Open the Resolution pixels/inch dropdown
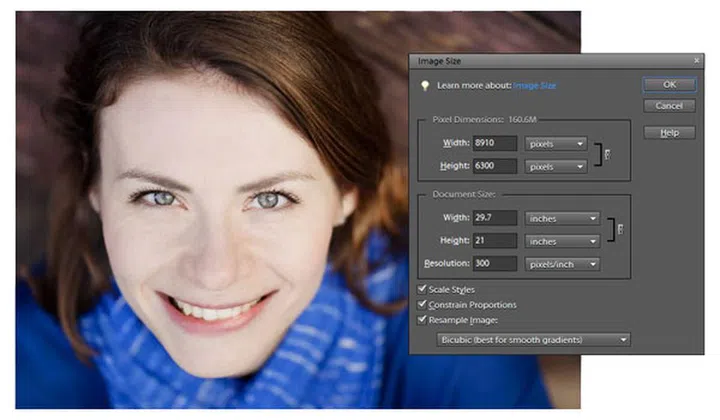The width and height of the screenshot is (720, 420). pos(562,264)
